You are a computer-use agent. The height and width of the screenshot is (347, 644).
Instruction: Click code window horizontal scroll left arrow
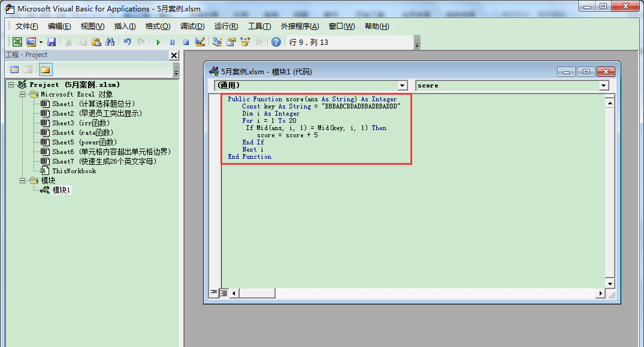(x=234, y=293)
